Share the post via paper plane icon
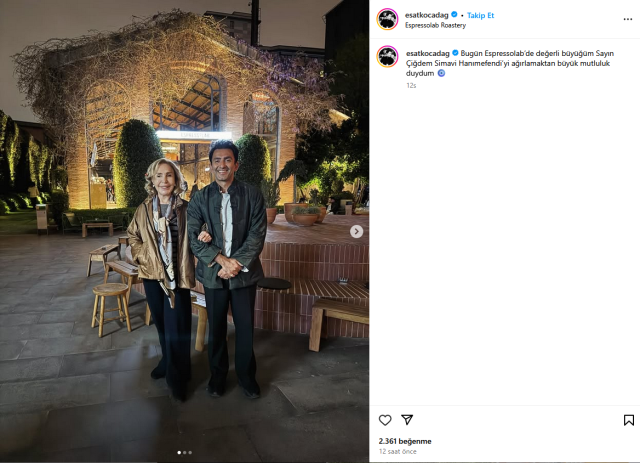640x463 pixels. pos(407,419)
